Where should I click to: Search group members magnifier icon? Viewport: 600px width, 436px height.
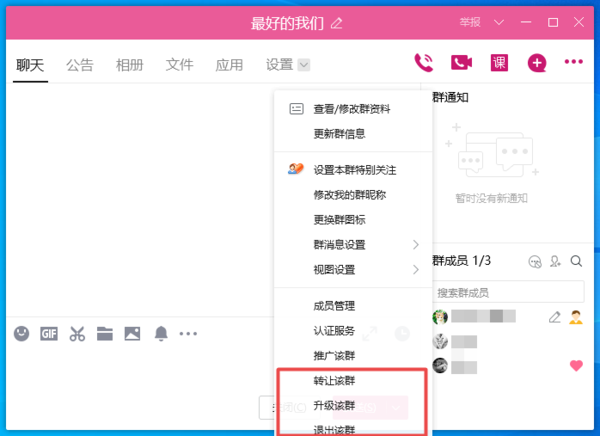576,261
